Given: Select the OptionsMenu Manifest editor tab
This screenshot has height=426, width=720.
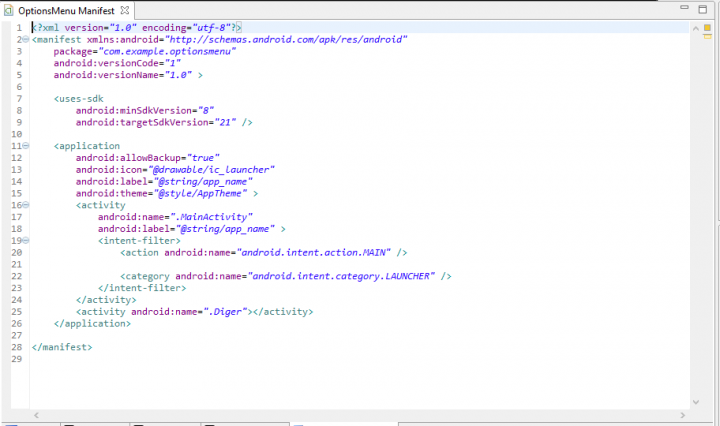Looking at the screenshot, I should point(67,10).
